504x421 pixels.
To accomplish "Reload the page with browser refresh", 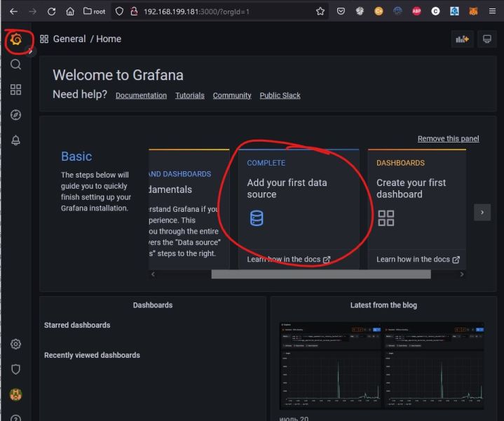I will [51, 12].
